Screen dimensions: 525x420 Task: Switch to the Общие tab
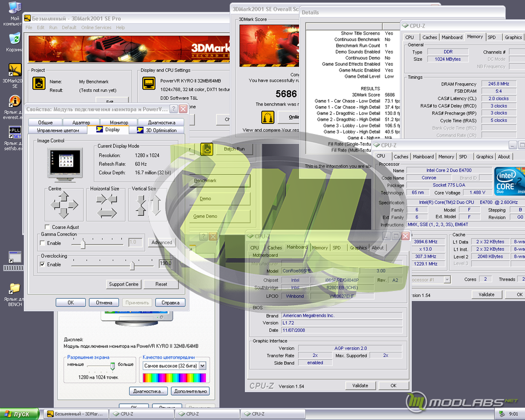45,122
